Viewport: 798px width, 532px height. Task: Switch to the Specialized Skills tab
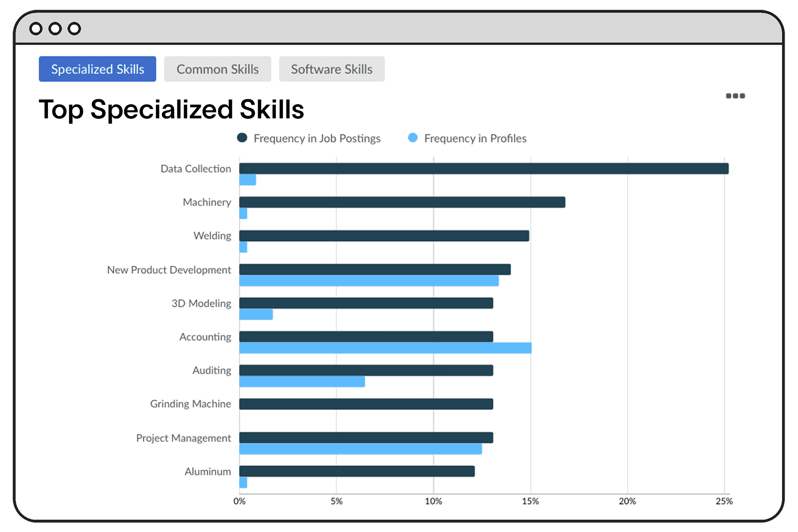tap(98, 69)
